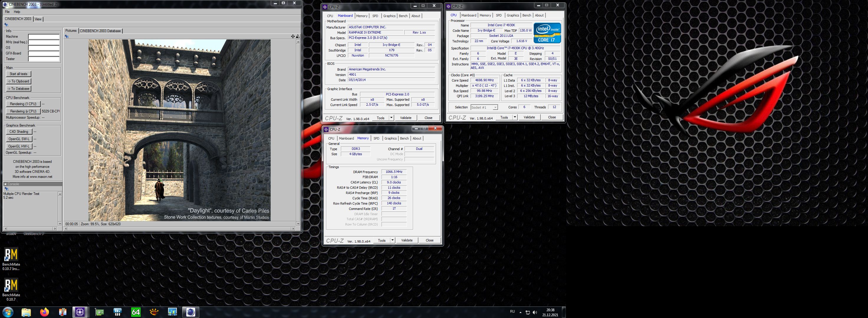The height and width of the screenshot is (318, 868).
Task: Click the To Database button
Action: coord(19,89)
